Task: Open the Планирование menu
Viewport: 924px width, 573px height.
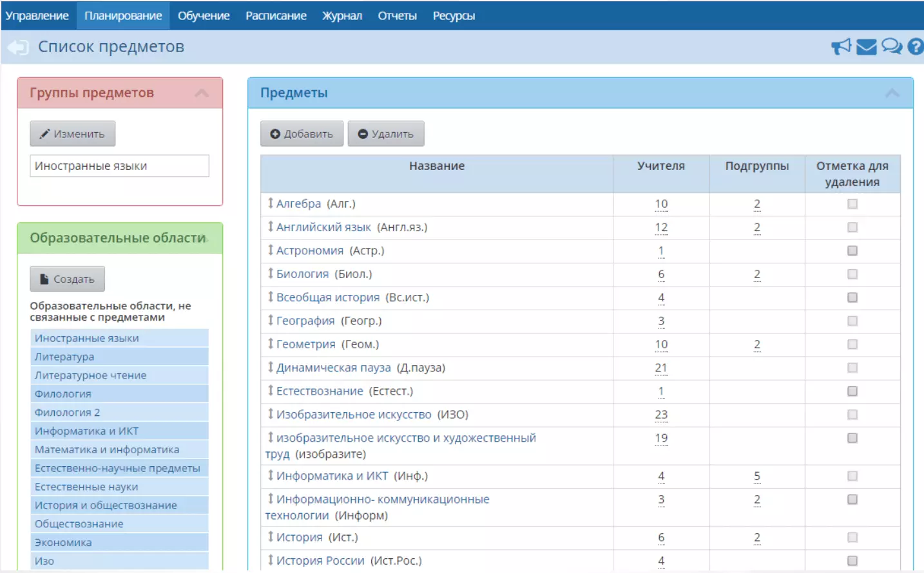Action: [123, 15]
